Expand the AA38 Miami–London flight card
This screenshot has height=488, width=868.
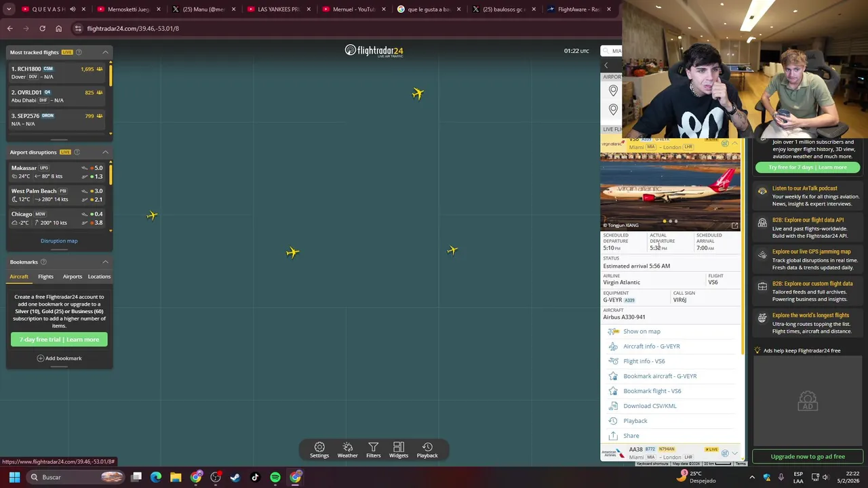[x=735, y=453]
